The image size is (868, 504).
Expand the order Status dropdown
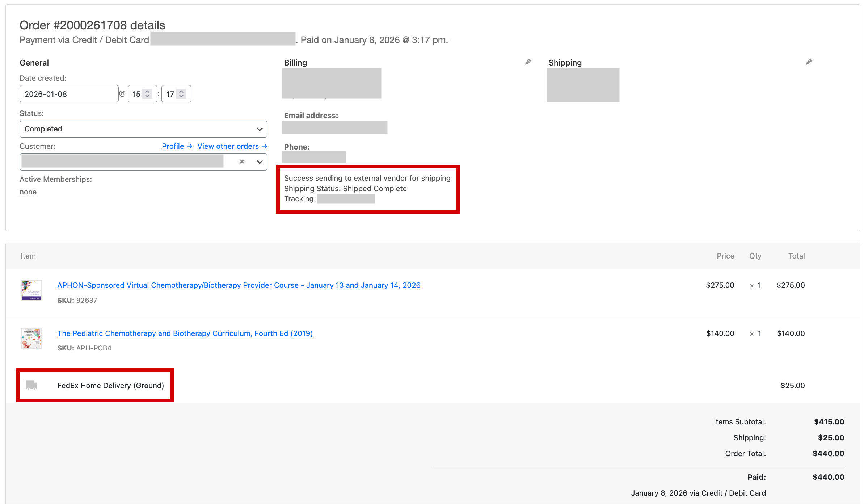pyautogui.click(x=143, y=129)
